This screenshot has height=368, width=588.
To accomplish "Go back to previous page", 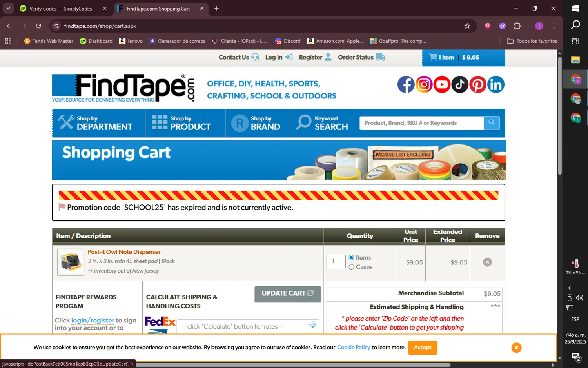I will click(9, 26).
